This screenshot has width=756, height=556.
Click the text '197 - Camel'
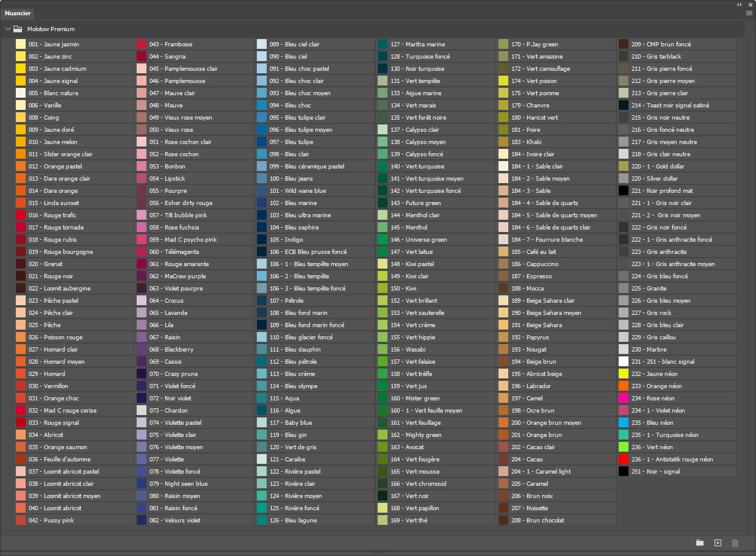528,398
